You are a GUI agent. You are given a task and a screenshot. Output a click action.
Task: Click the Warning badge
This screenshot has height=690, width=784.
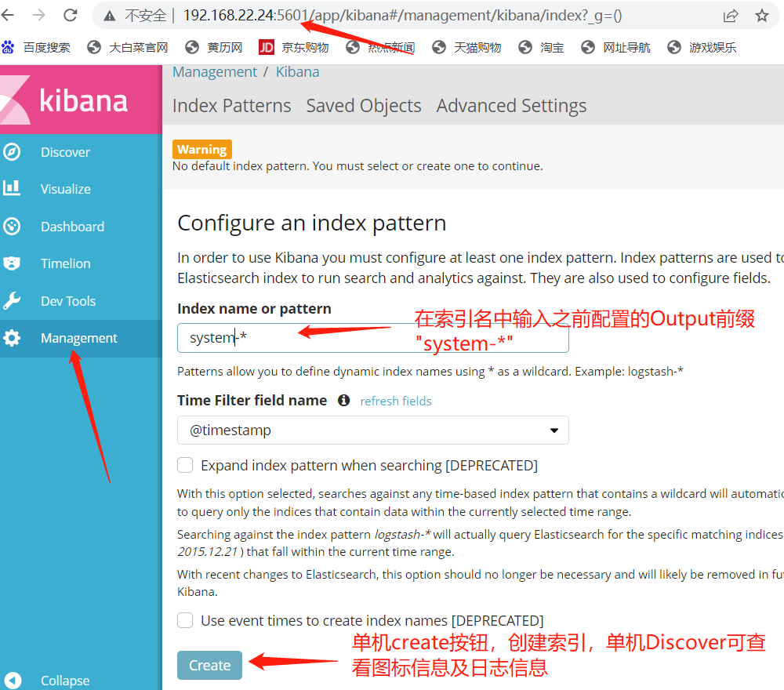(x=202, y=149)
